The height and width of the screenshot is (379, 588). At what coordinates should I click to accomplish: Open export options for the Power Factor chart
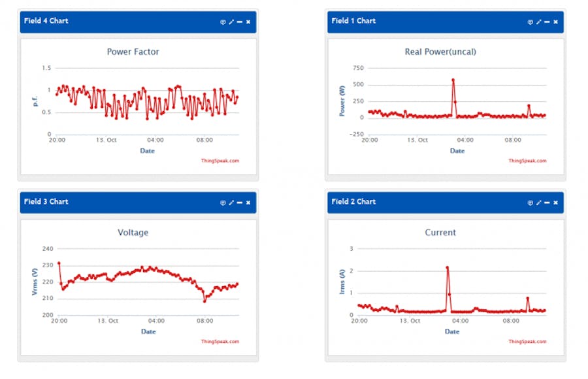coord(223,22)
